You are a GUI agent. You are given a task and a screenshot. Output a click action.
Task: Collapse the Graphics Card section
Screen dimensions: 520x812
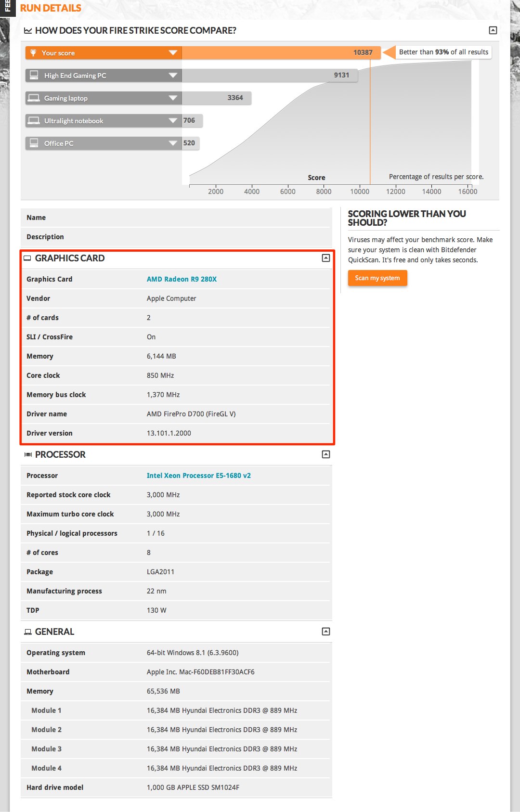(x=326, y=258)
